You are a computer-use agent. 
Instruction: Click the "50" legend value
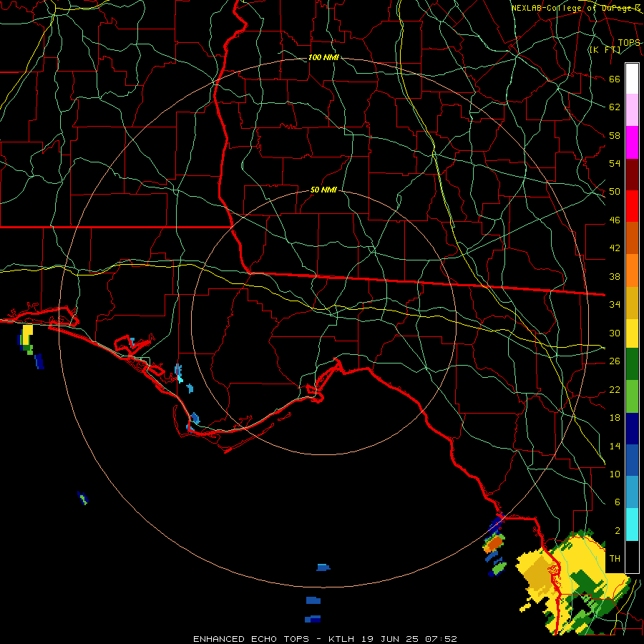[615, 192]
